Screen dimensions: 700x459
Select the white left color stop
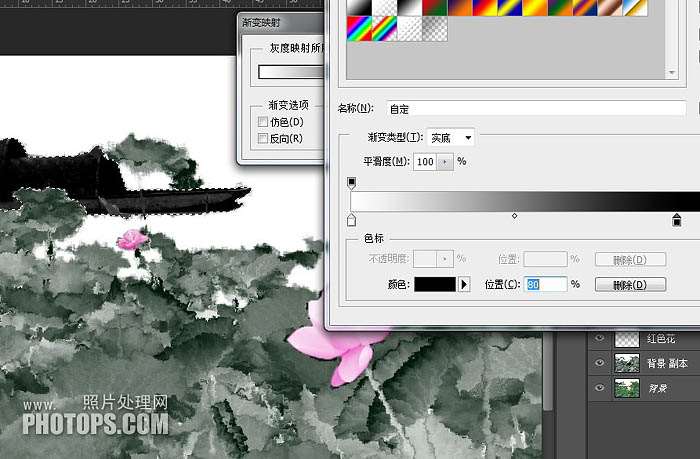[x=351, y=220]
